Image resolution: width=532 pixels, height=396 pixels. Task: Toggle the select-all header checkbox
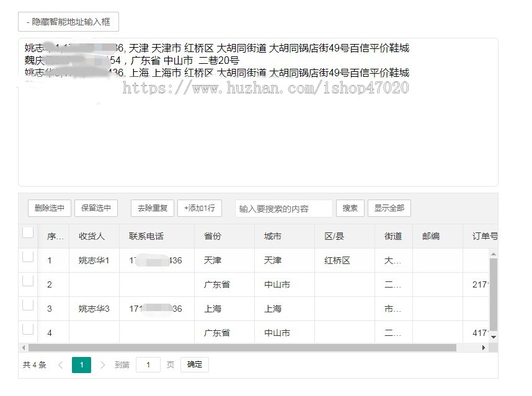28,232
